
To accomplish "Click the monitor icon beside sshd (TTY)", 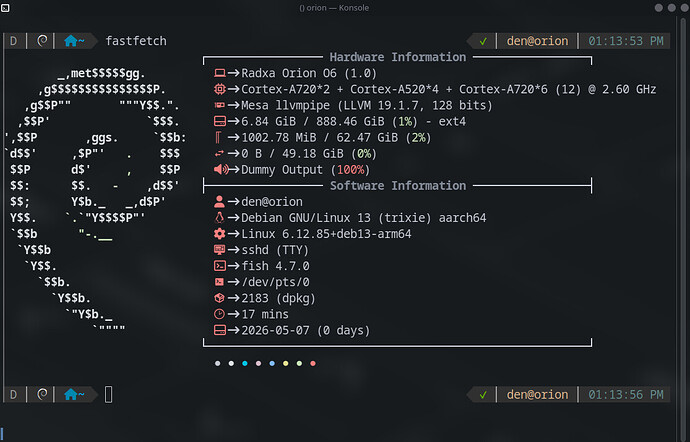I will [220, 250].
